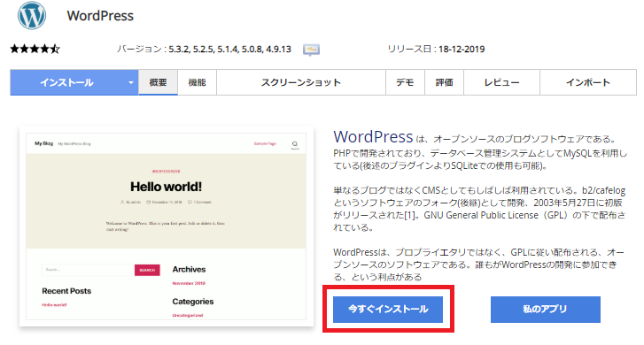The height and width of the screenshot is (345, 644).
Task: Click the Archives heading in preview
Action: point(189,270)
